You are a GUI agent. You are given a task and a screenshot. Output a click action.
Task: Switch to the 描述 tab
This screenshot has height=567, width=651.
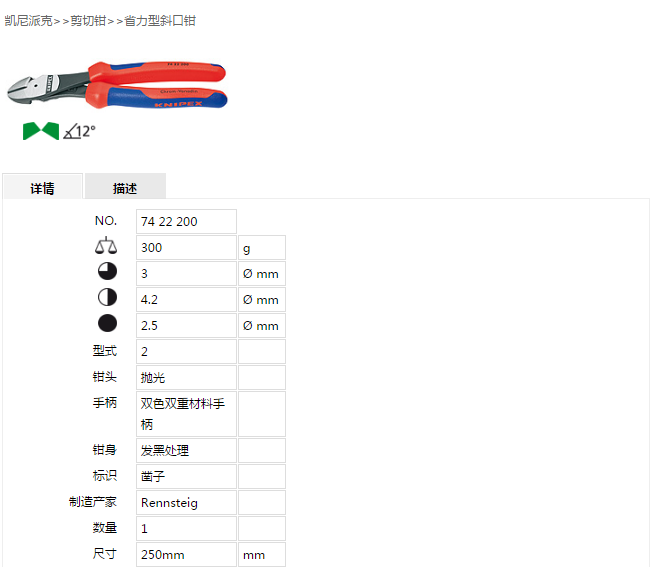tap(125, 186)
